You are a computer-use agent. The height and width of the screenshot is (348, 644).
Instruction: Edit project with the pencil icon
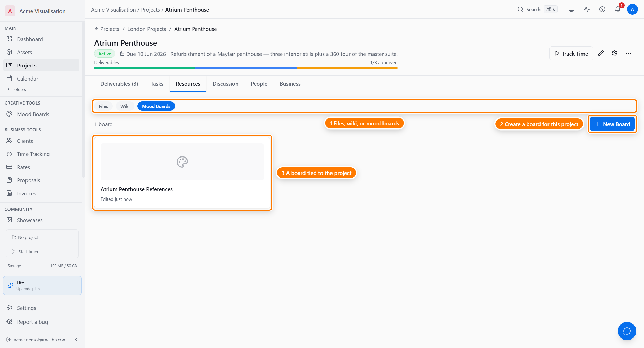coord(601,53)
